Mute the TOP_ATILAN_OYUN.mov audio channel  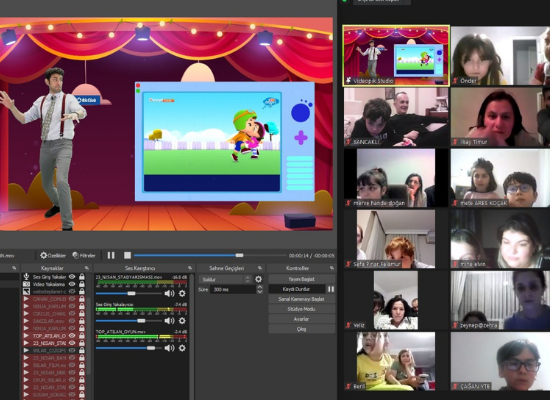click(169, 348)
